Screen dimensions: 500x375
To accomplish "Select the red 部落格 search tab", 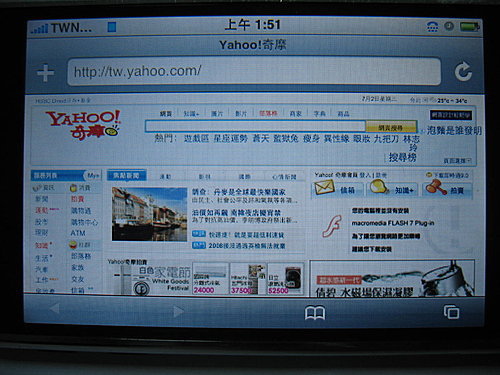I will point(268,113).
